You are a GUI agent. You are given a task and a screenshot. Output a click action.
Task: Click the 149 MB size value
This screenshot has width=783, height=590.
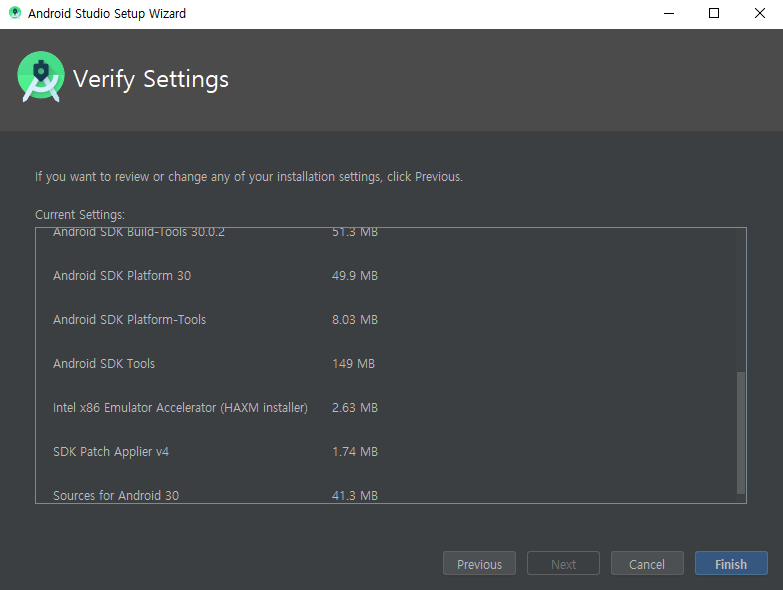[354, 363]
